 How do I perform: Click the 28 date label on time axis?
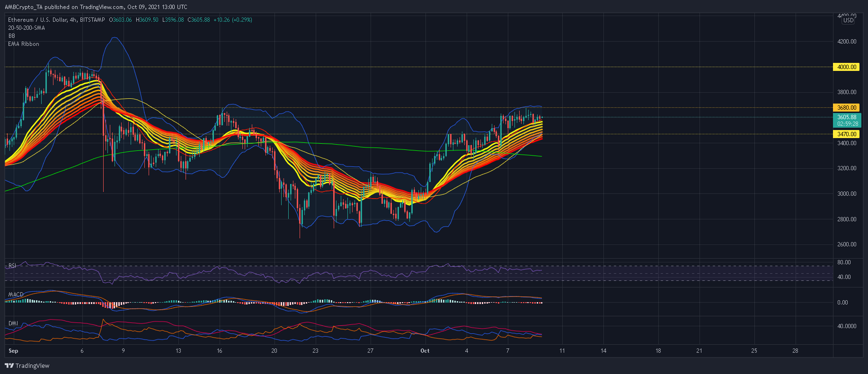(x=796, y=351)
